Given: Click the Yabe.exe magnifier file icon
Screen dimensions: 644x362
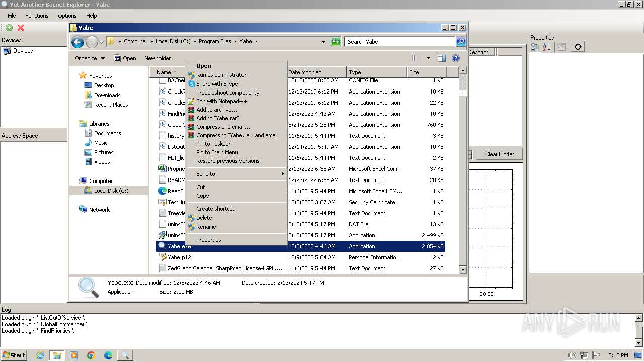Looking at the screenshot, I should (x=163, y=246).
